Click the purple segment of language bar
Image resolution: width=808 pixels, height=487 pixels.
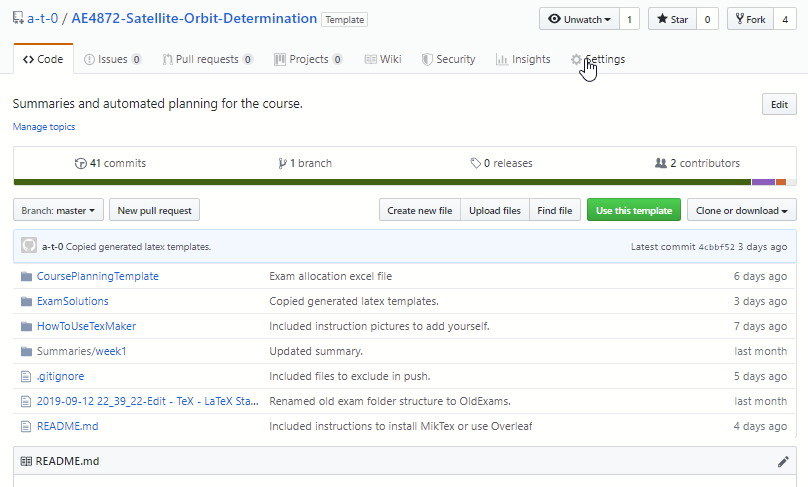coord(763,182)
